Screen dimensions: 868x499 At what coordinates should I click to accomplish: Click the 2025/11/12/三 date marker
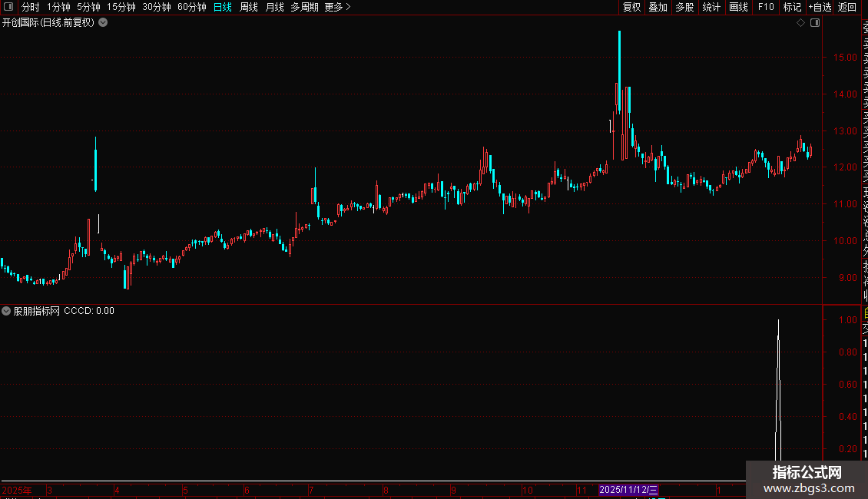coord(628,490)
